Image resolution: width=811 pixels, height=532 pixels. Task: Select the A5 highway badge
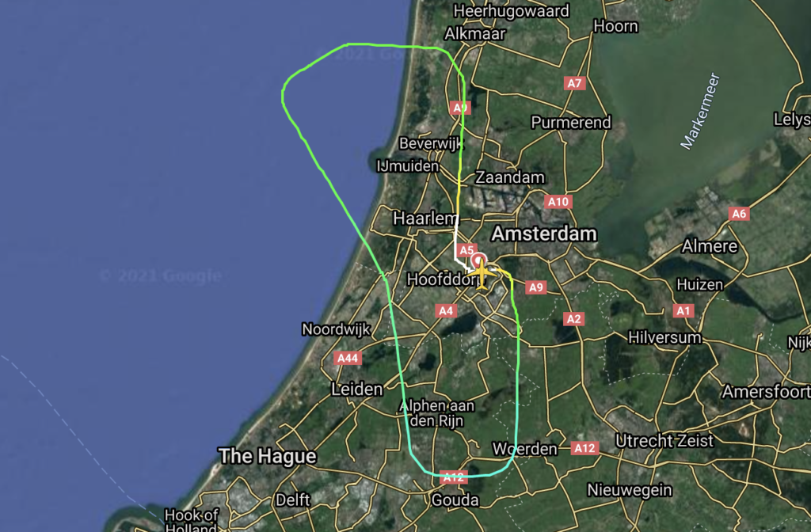[466, 250]
